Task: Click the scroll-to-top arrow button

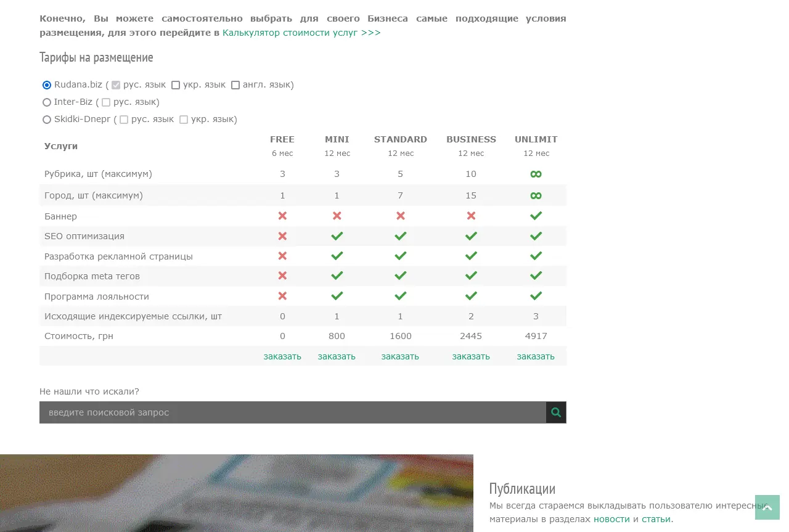Action: [767, 507]
